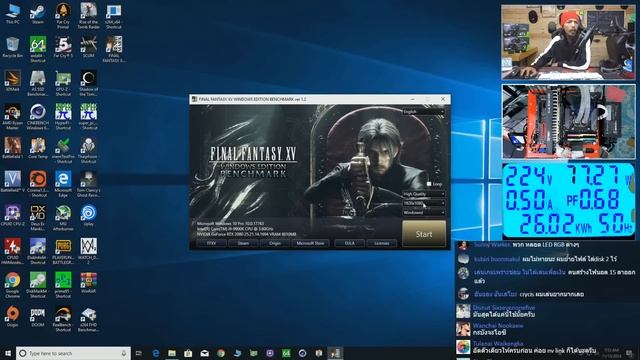
Task: Click the PC test bench camera thumbnail
Action: tap(569, 122)
